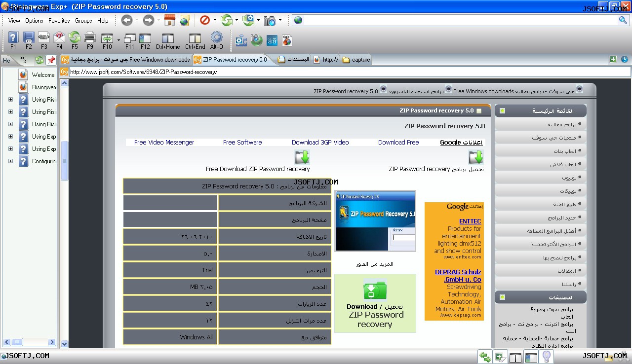Click the green double-arrows icon in status bar
Screen dimensions: 632x364
coord(485,357)
